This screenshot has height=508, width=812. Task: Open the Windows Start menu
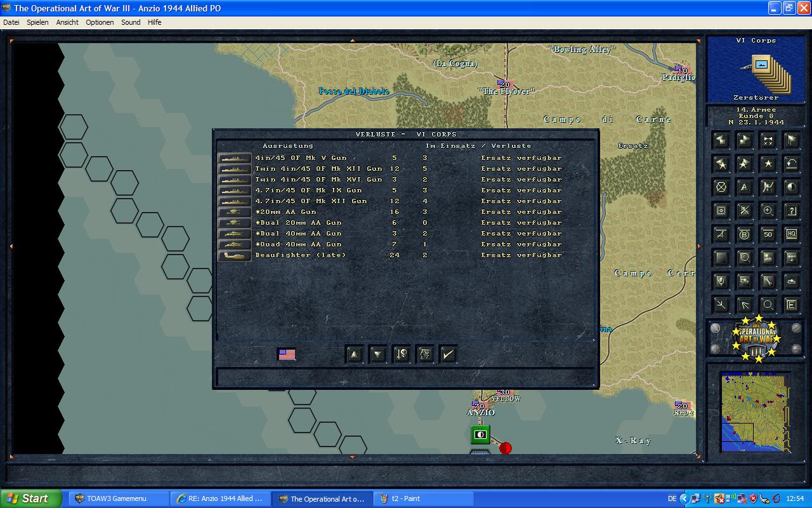31,498
